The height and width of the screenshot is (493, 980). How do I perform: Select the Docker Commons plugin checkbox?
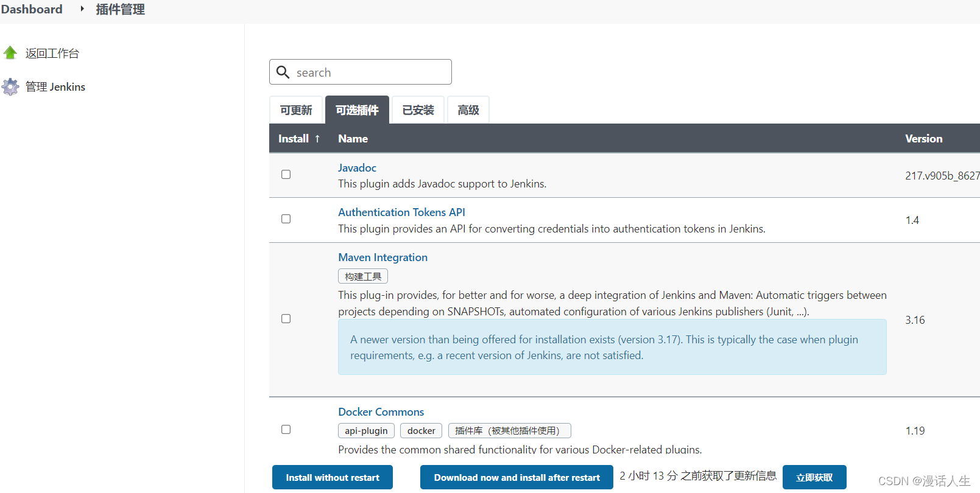point(286,430)
